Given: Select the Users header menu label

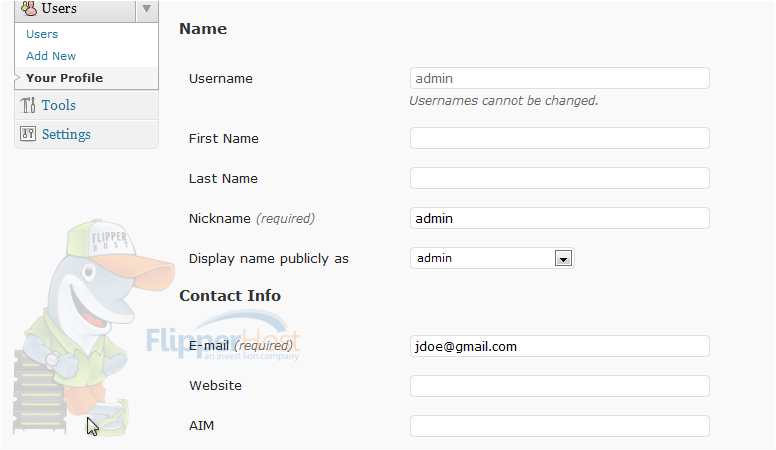Looking at the screenshot, I should 59,8.
